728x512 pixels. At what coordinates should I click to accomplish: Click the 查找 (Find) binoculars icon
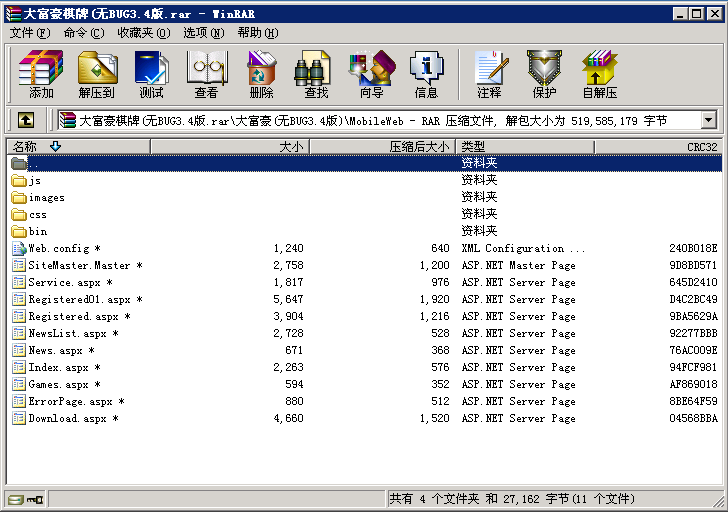pos(316,74)
